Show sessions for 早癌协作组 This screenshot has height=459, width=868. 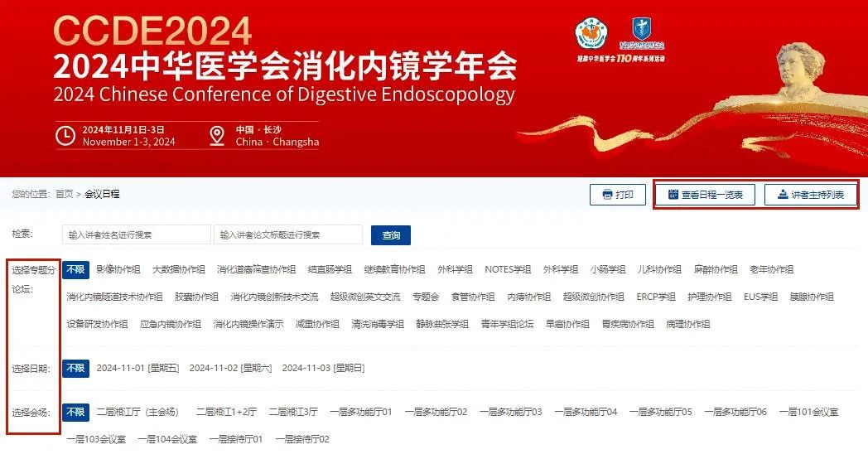(x=567, y=324)
